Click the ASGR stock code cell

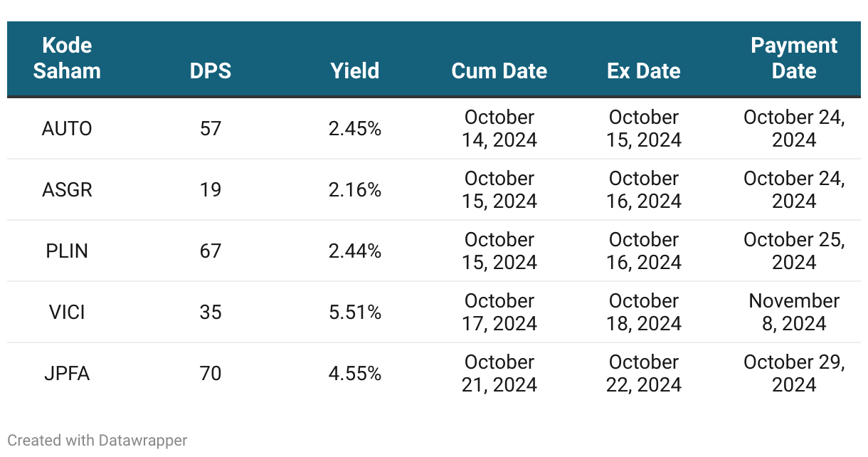pyautogui.click(x=68, y=190)
